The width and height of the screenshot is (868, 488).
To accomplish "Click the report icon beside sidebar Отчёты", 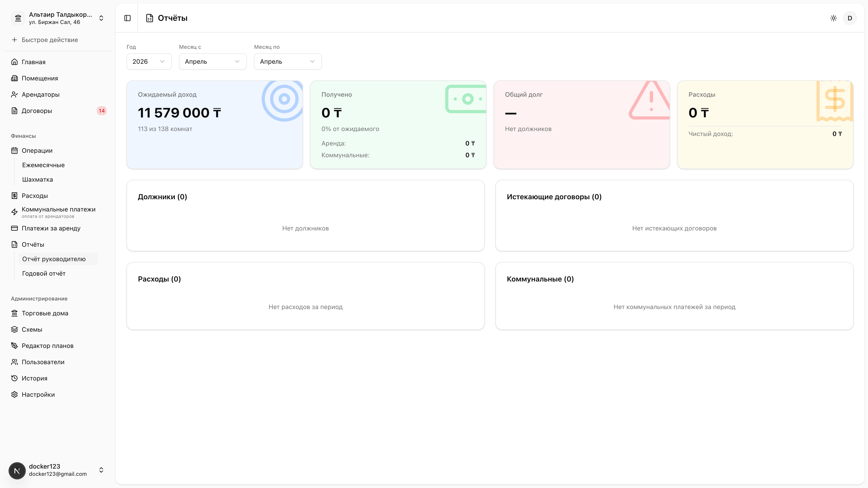I will click(14, 244).
